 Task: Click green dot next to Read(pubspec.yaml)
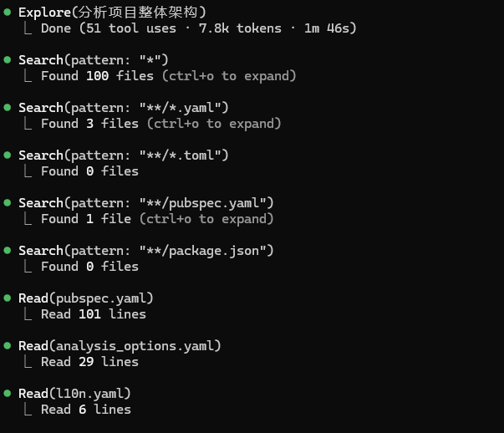[x=8, y=298]
